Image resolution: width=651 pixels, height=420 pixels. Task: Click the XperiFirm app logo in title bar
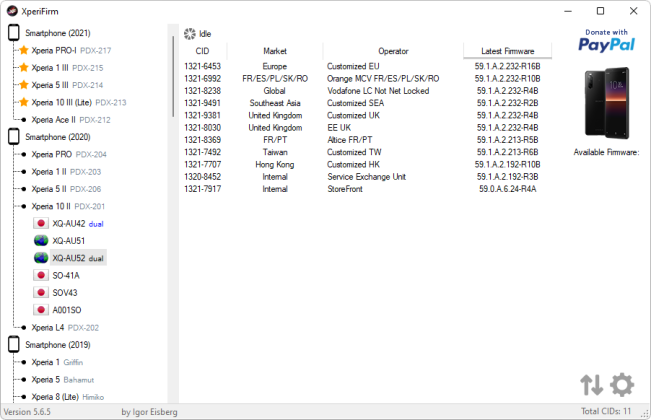coord(12,11)
